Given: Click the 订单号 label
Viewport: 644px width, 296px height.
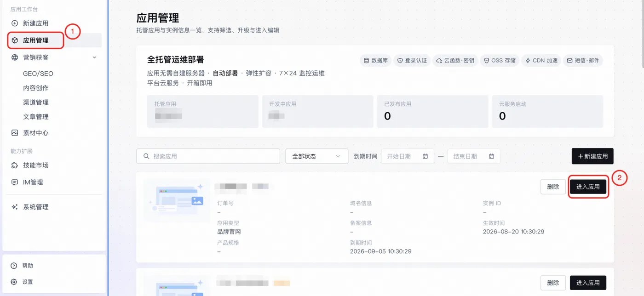Looking at the screenshot, I should [x=225, y=203].
